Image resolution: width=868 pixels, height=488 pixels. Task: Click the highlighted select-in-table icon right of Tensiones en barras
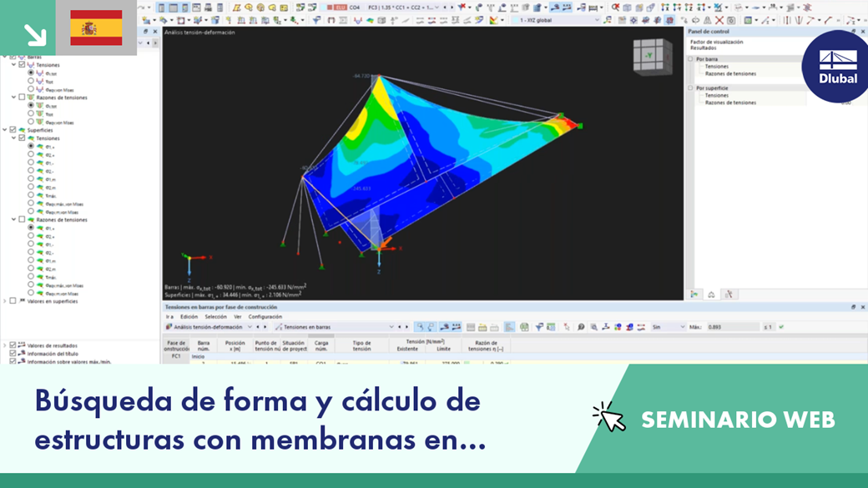click(x=420, y=327)
